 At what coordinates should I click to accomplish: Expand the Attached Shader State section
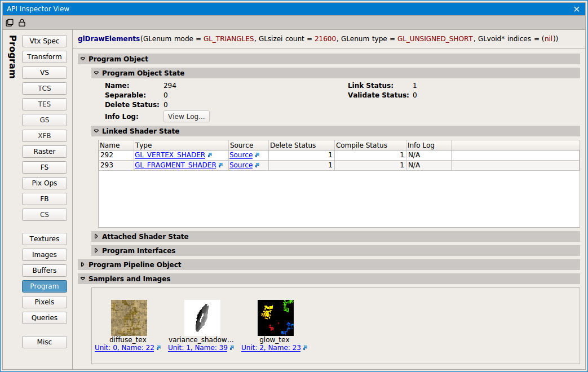click(x=96, y=237)
